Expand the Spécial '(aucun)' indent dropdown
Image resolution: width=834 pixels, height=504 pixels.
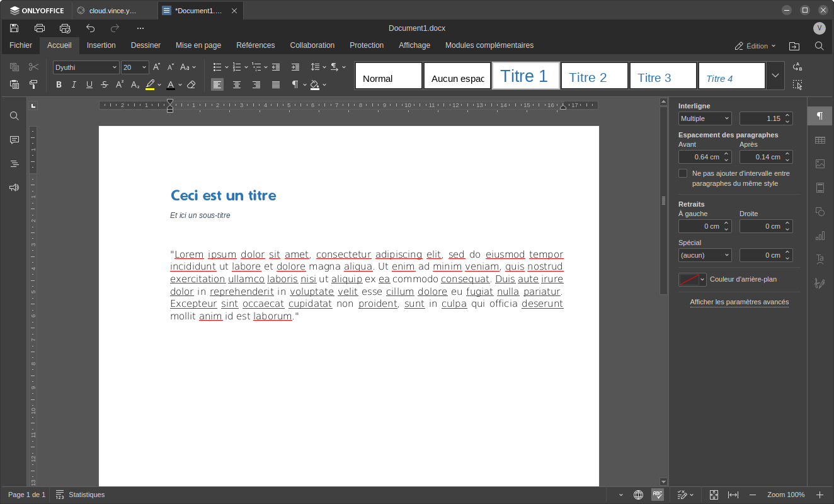pos(704,255)
